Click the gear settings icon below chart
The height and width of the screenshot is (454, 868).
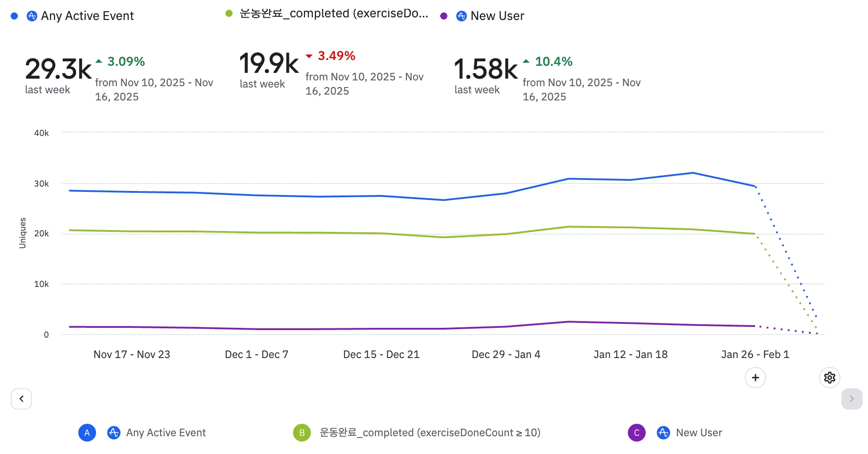(829, 378)
